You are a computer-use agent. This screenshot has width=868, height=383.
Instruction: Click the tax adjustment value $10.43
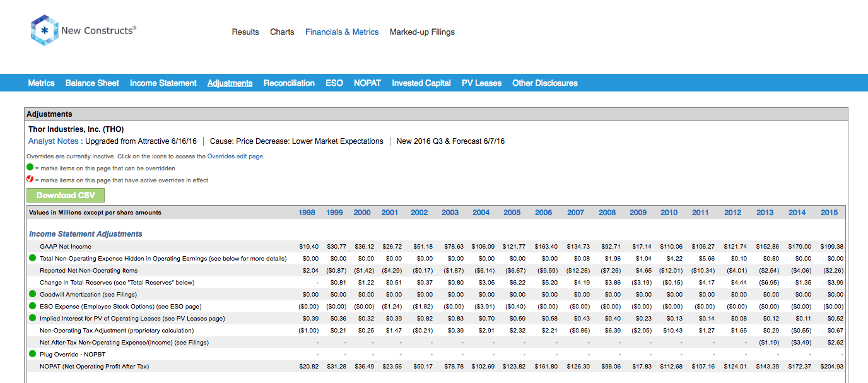pyautogui.click(x=673, y=331)
